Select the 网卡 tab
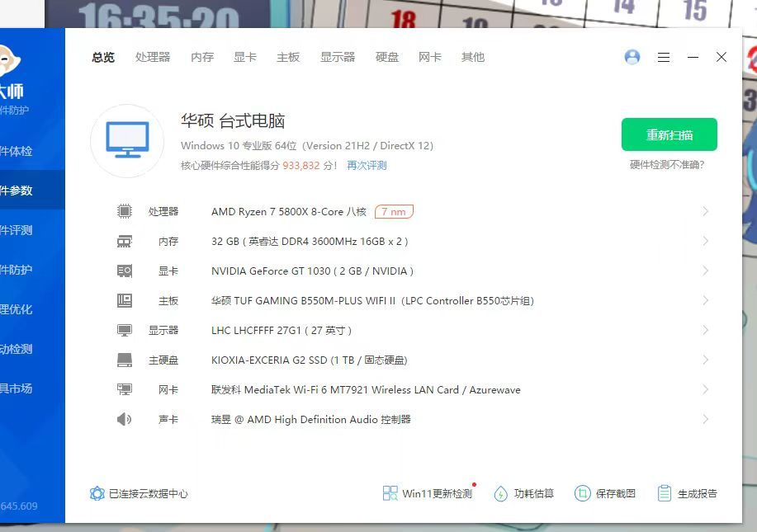 (x=430, y=57)
